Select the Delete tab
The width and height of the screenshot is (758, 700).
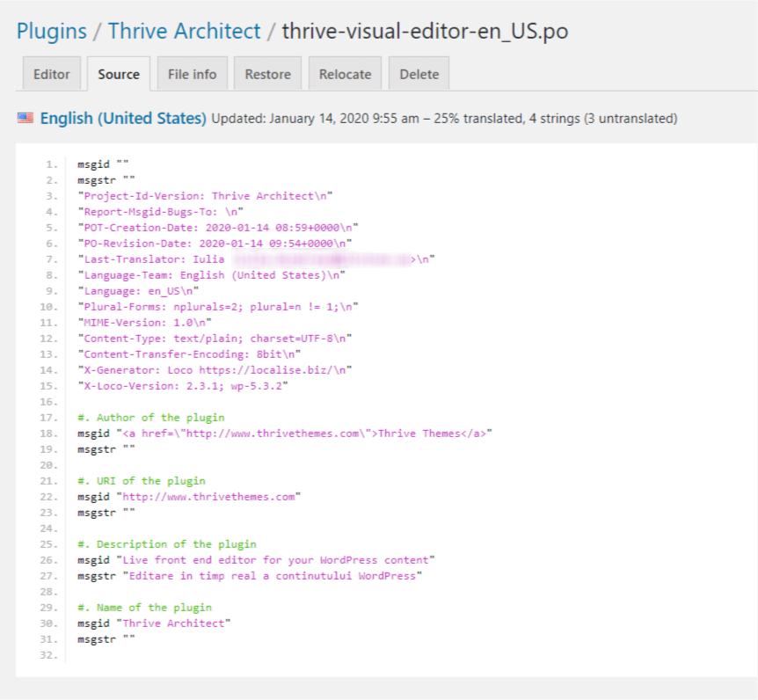[x=419, y=74]
